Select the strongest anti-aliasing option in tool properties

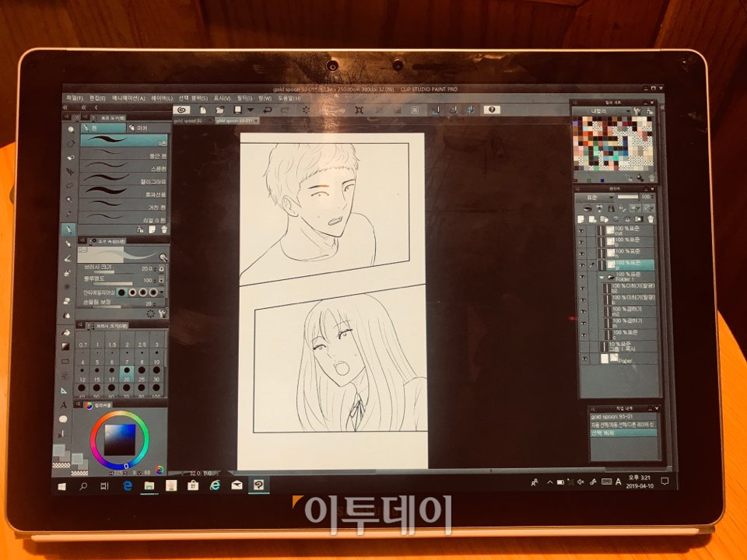click(153, 292)
